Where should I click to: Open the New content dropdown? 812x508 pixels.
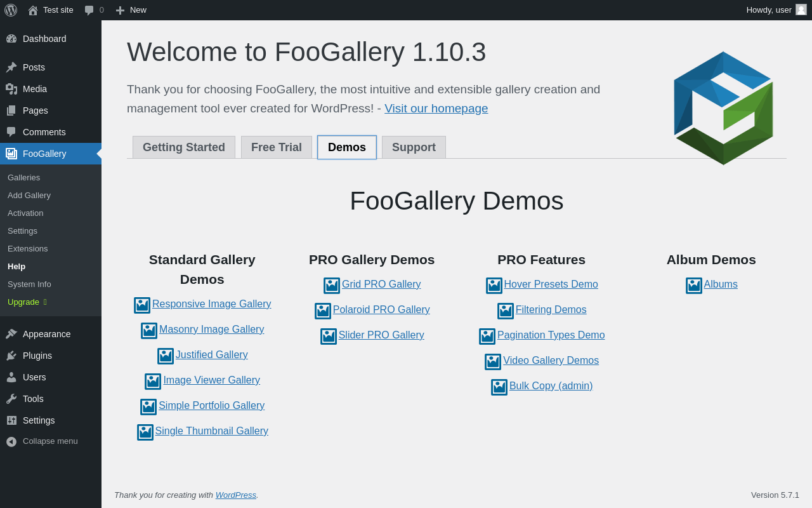131,10
